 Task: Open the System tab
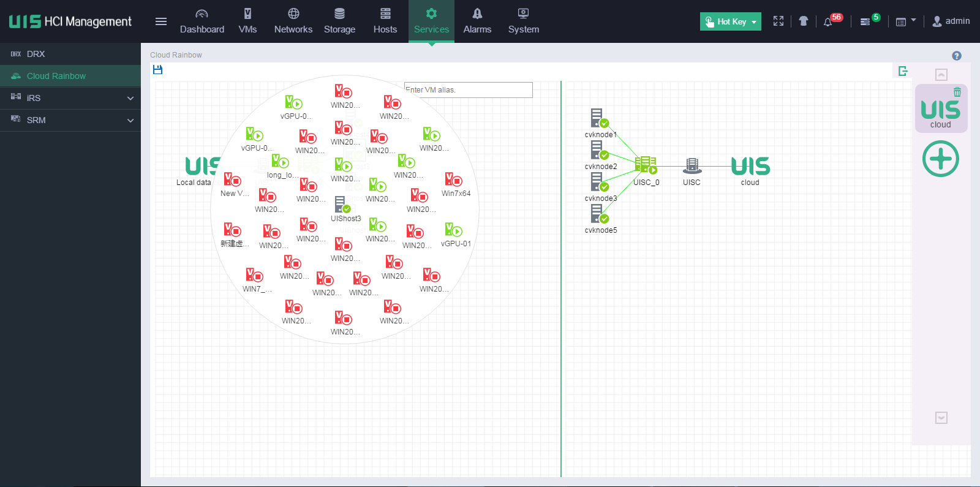click(524, 21)
